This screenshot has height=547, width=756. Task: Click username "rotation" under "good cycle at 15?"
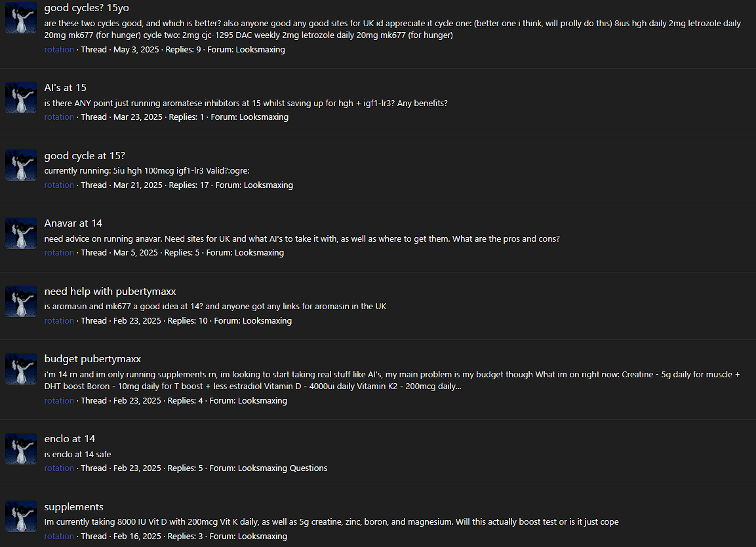[59, 185]
